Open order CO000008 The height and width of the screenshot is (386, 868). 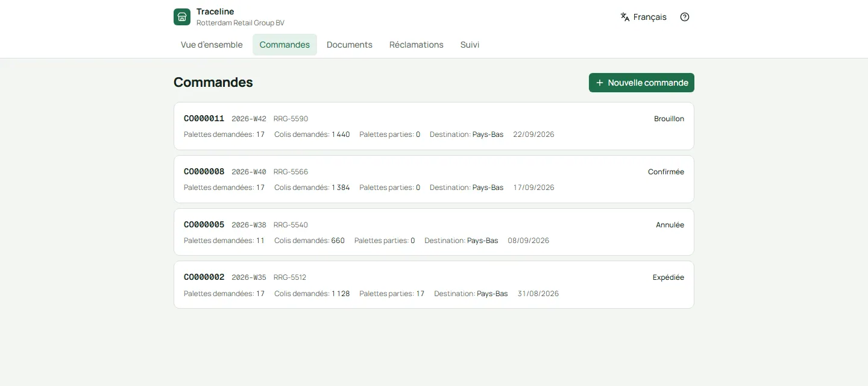pyautogui.click(x=434, y=179)
